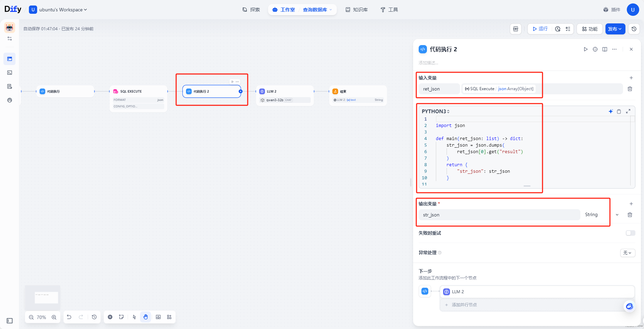Open the help target icon in panel header
Image resolution: width=644 pixels, height=329 pixels.
click(595, 49)
